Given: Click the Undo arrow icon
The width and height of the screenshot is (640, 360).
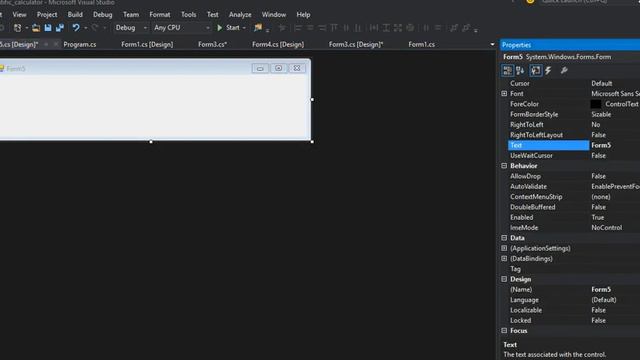Looking at the screenshot, I should click(76, 28).
